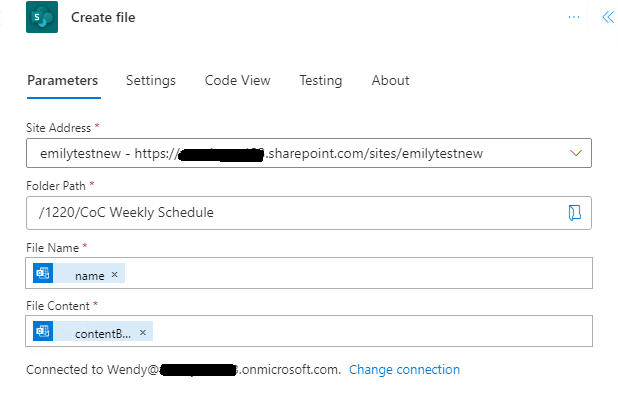Switch to the Settings tab
618x397 pixels.
coord(151,80)
